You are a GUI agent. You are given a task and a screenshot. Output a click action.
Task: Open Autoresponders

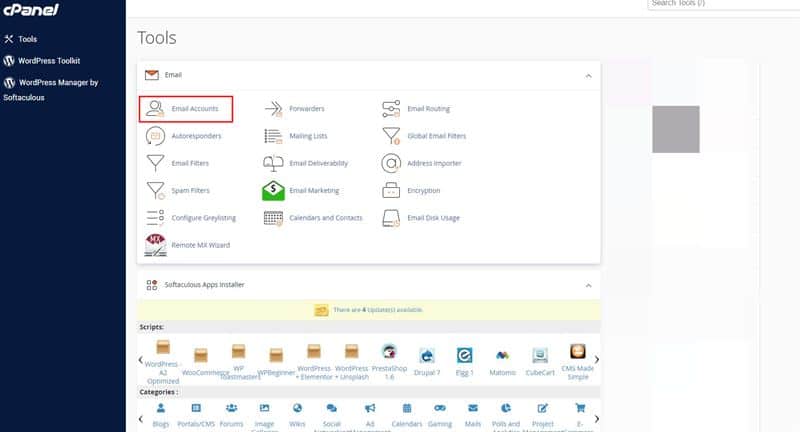(x=183, y=136)
